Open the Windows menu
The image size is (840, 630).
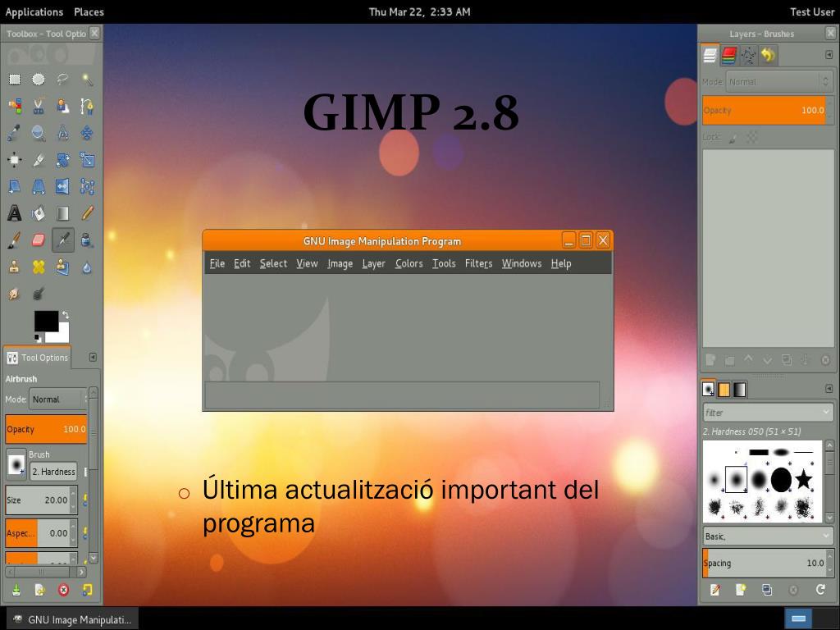(x=521, y=263)
